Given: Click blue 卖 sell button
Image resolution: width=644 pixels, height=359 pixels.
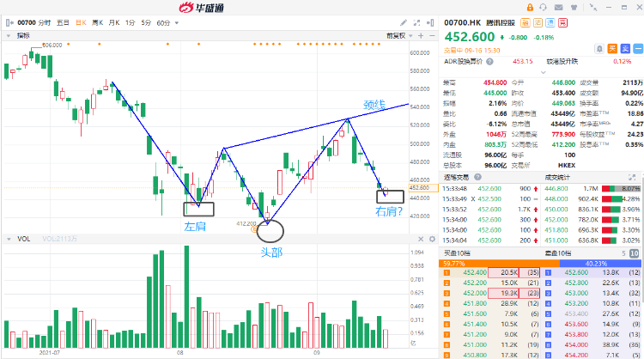Looking at the screenshot, I should click(x=625, y=49).
